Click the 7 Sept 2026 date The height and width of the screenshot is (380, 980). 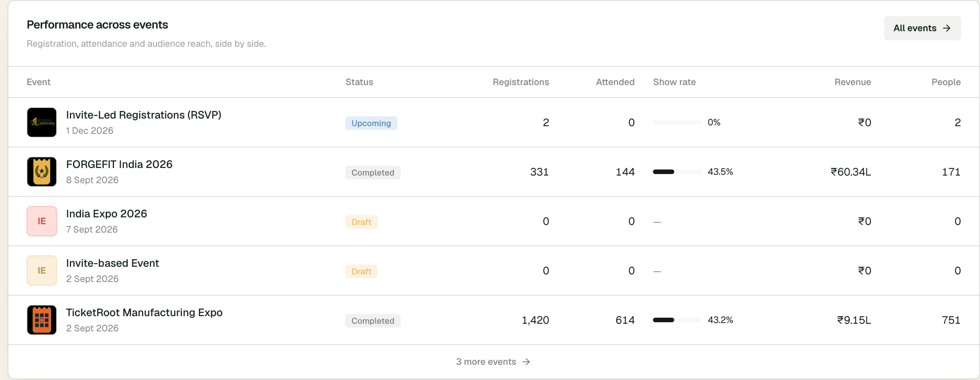pos(92,229)
